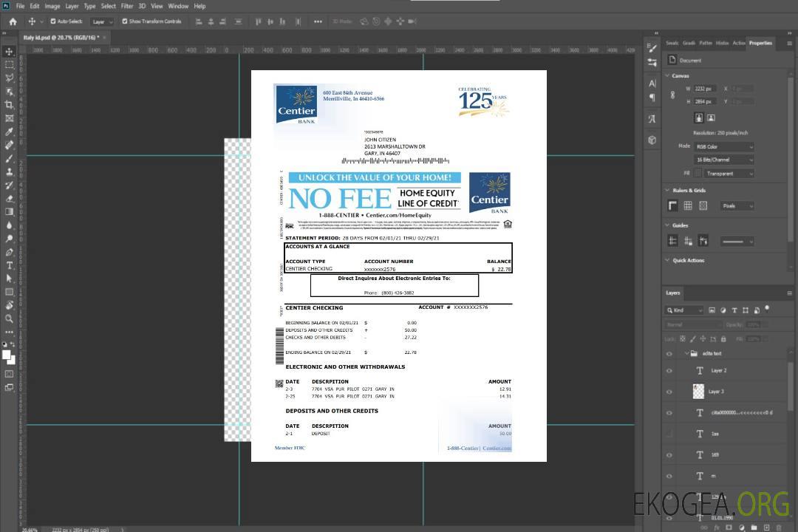Open the File menu
This screenshot has height=532, width=798.
tap(21, 6)
